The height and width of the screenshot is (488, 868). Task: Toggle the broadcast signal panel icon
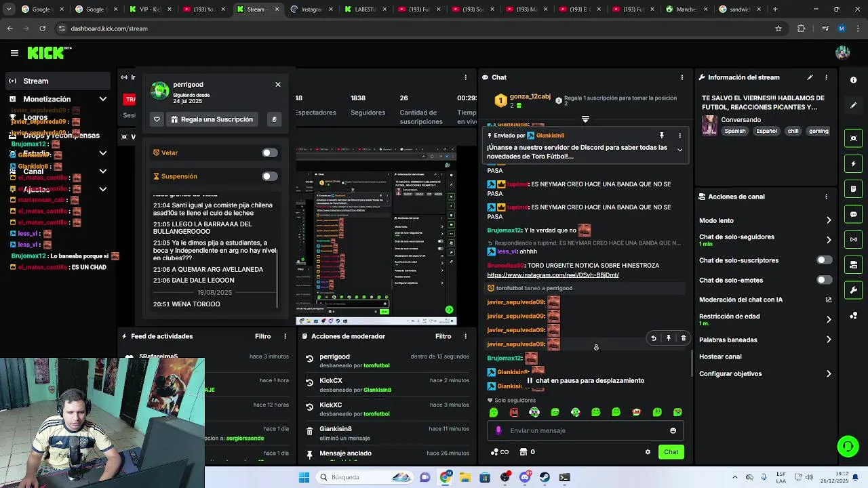pos(854,239)
